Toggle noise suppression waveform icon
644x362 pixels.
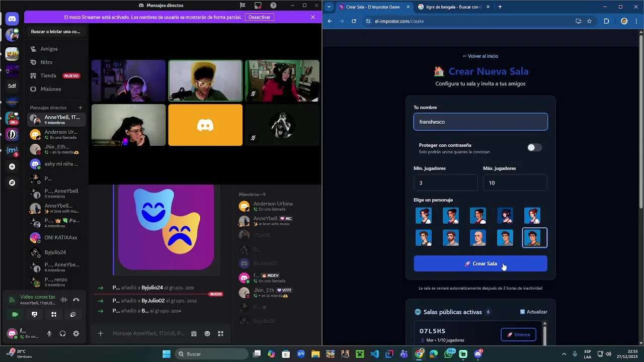(x=64, y=300)
